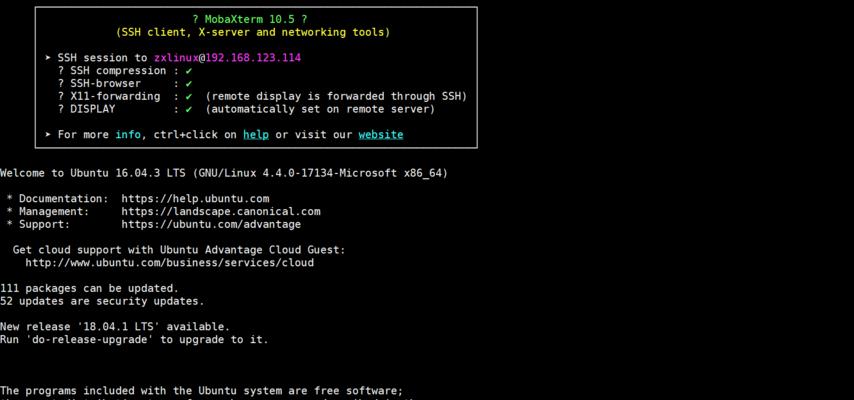
Task: Open the landscape.canonical.com management URL
Action: click(x=221, y=211)
